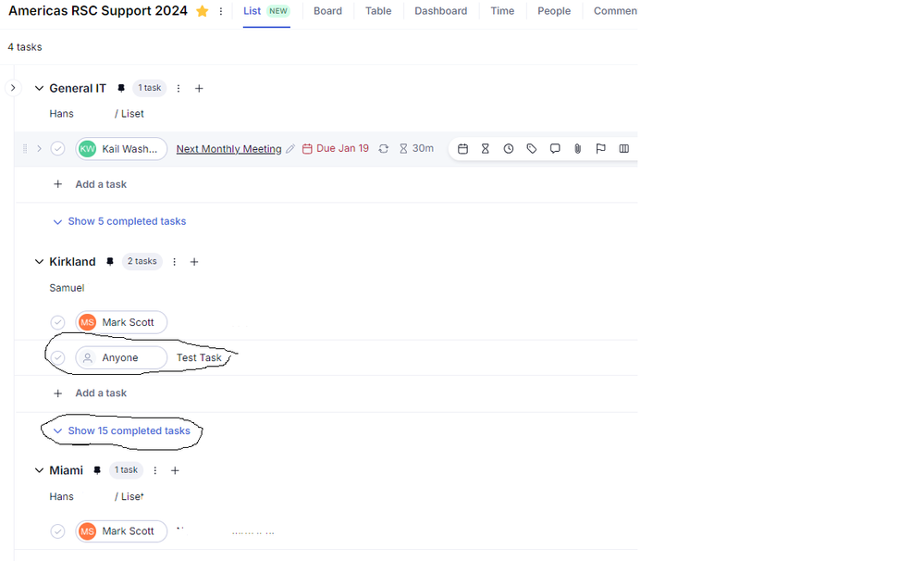Open Miami section options menu
Screen dimensions: 924x561
pos(155,471)
